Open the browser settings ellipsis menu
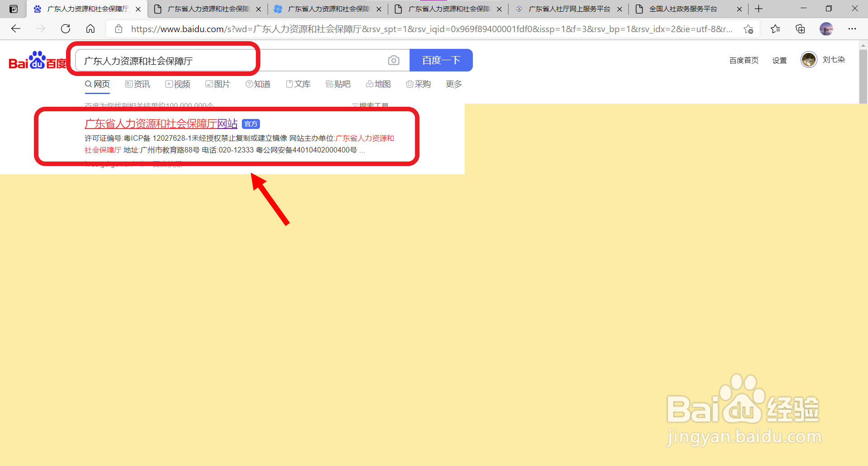The width and height of the screenshot is (868, 466). [852, 29]
